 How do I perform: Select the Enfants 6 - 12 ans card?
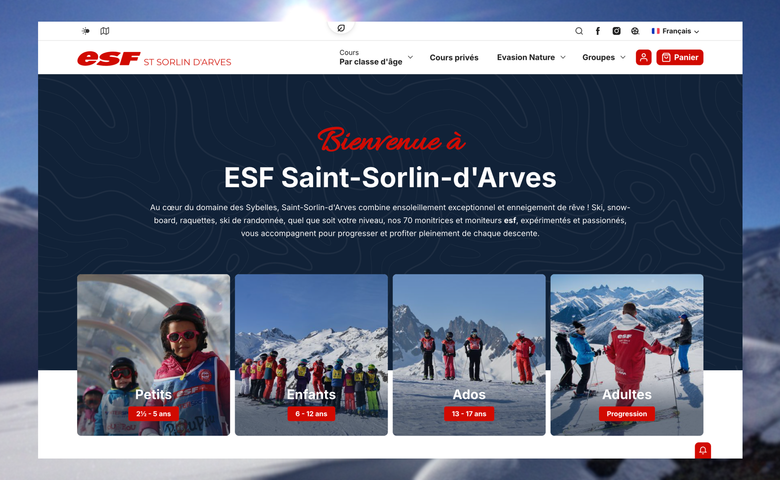tap(311, 355)
